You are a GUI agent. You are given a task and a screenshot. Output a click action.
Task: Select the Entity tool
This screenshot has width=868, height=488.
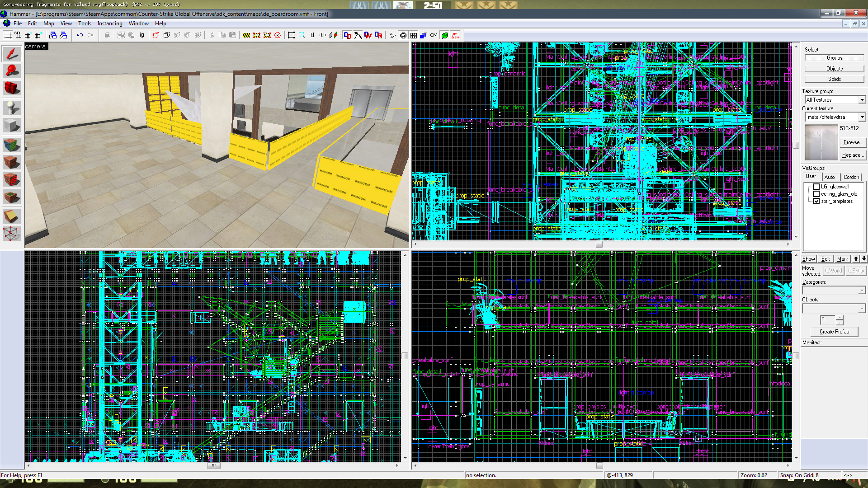tap(12, 108)
